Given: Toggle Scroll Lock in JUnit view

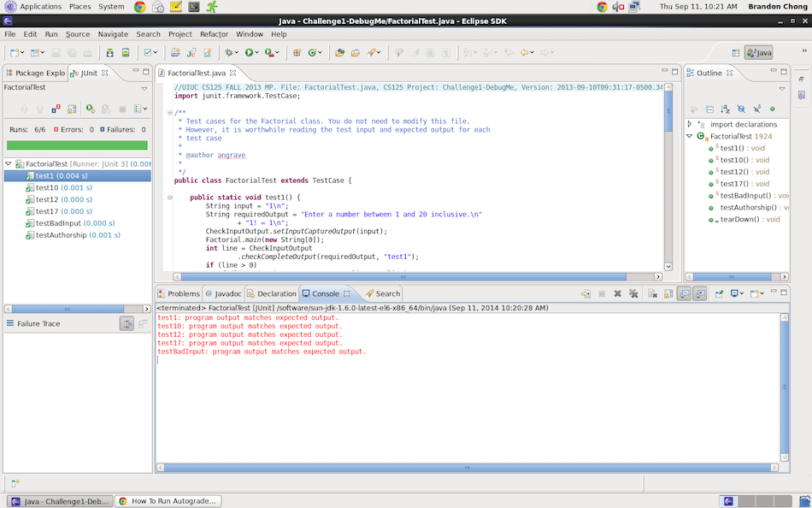Looking at the screenshot, I should tap(73, 109).
